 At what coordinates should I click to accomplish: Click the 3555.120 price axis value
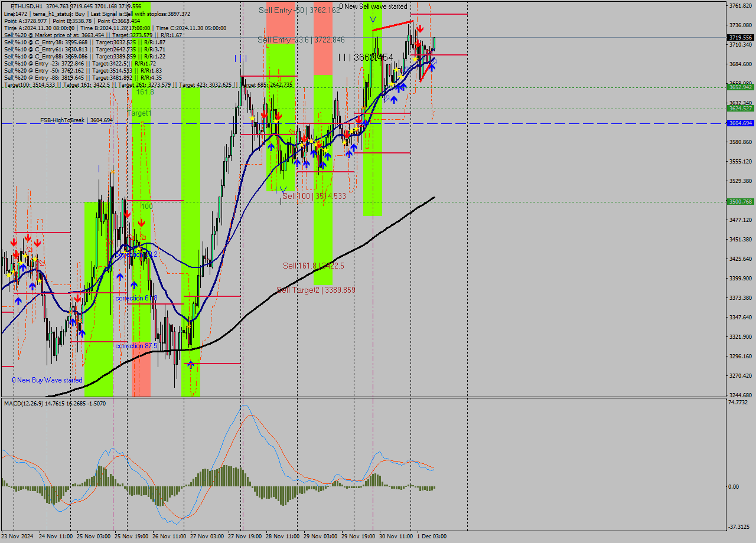click(x=741, y=162)
